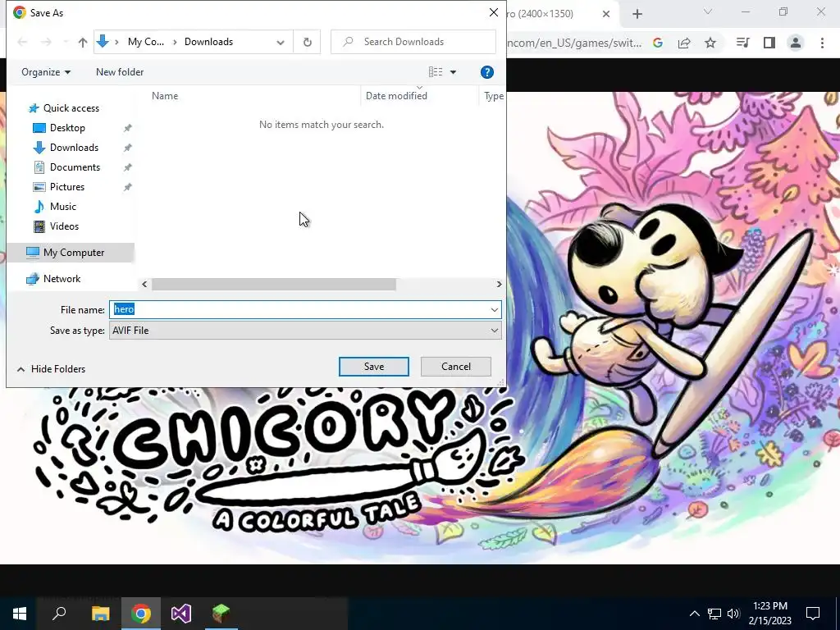The width and height of the screenshot is (840, 630).
Task: Open Visual Studio from taskbar
Action: 181,614
